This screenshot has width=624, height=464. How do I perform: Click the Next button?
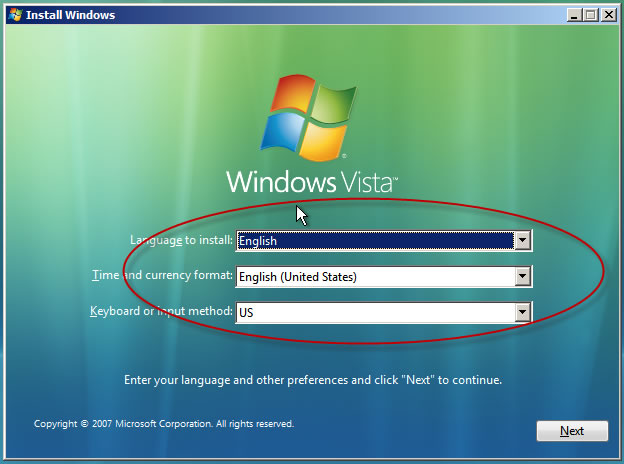572,431
